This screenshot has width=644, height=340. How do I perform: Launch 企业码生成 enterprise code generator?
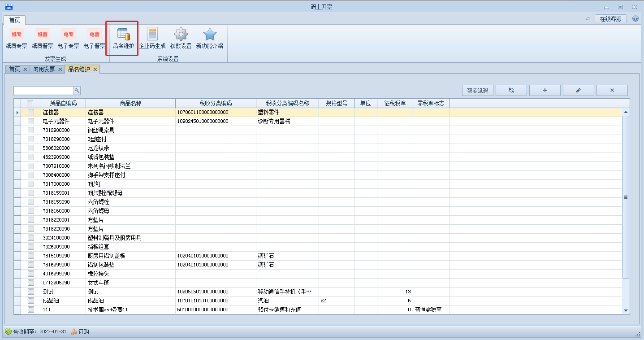pyautogui.click(x=152, y=39)
